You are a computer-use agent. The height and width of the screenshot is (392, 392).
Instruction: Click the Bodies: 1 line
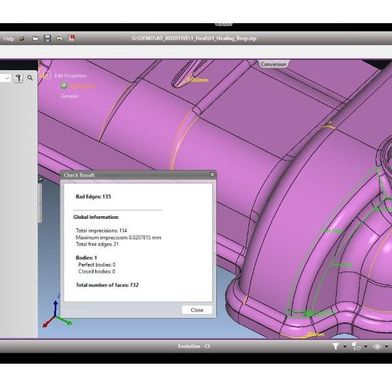click(86, 258)
